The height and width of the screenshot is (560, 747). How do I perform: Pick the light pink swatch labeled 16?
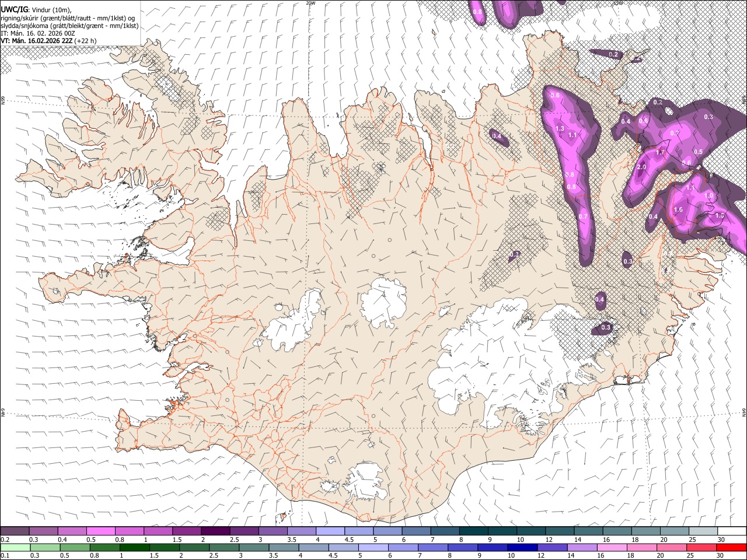[612, 547]
